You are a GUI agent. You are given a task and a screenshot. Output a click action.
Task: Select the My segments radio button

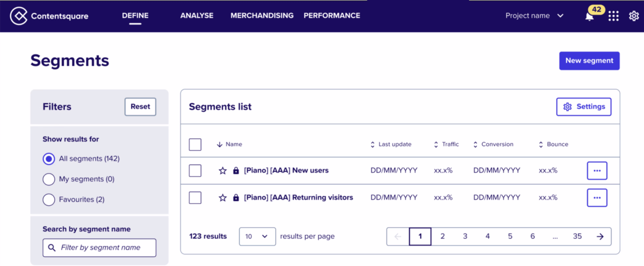click(49, 179)
